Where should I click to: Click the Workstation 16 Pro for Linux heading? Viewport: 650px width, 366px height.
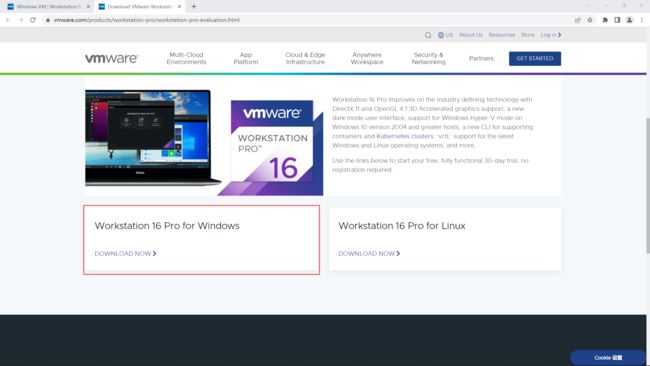pos(402,226)
